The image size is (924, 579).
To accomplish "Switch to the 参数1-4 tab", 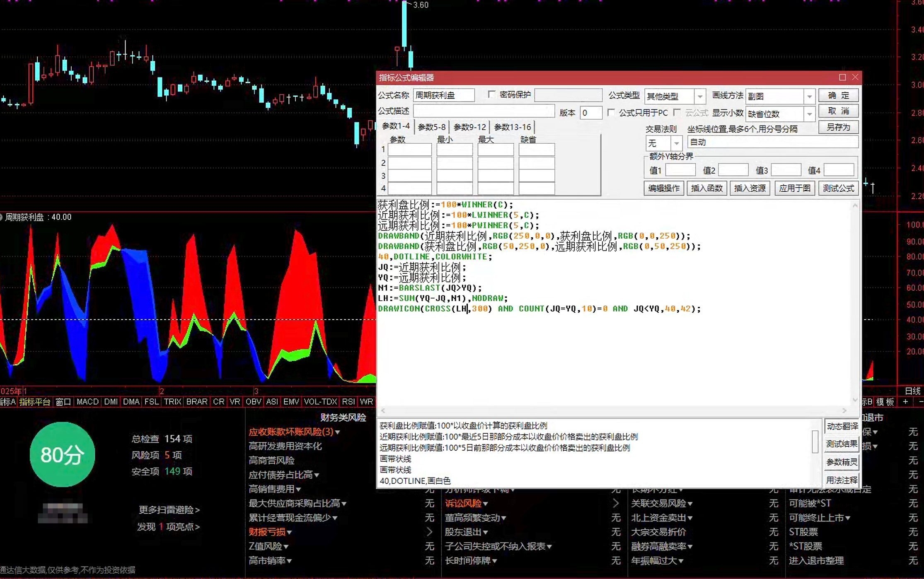I will pos(396,126).
